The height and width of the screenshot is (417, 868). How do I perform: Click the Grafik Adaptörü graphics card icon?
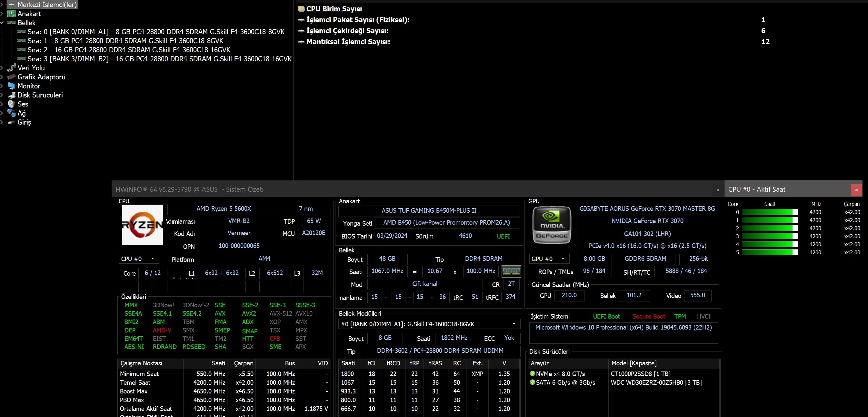[x=12, y=77]
